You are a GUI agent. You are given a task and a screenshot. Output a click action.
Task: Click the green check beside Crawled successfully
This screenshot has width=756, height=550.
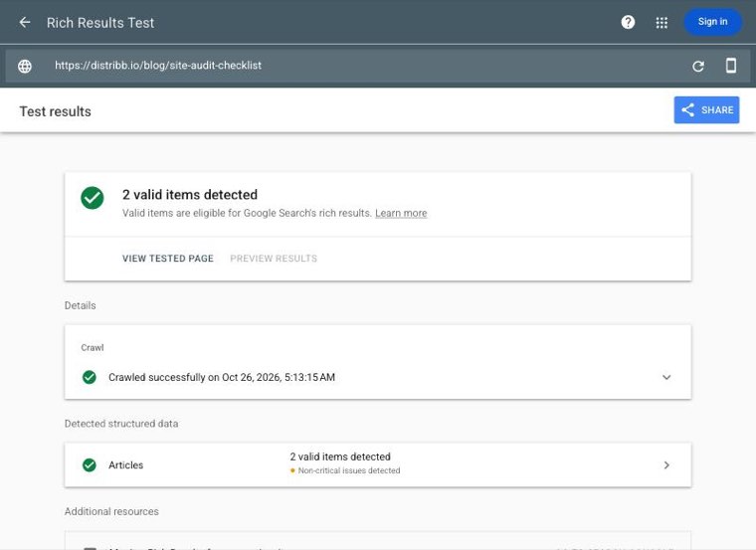pos(90,377)
